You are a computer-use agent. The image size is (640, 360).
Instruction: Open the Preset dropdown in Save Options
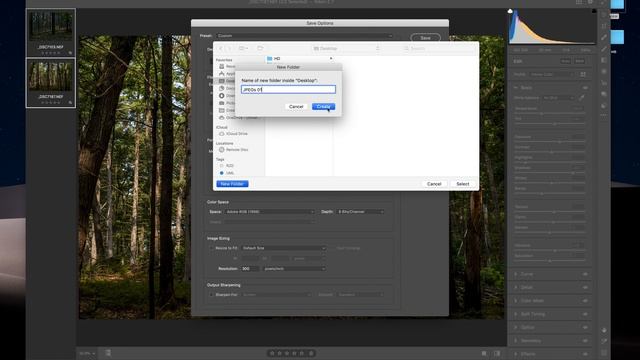(x=304, y=36)
